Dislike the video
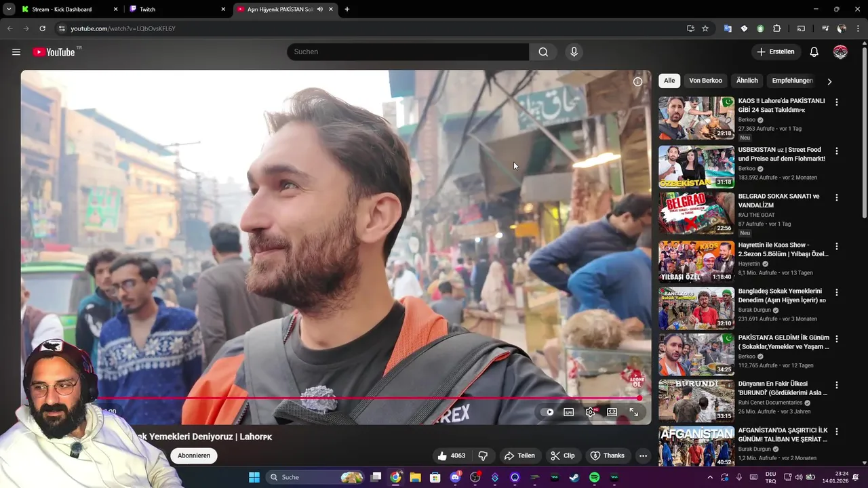 [484, 455]
